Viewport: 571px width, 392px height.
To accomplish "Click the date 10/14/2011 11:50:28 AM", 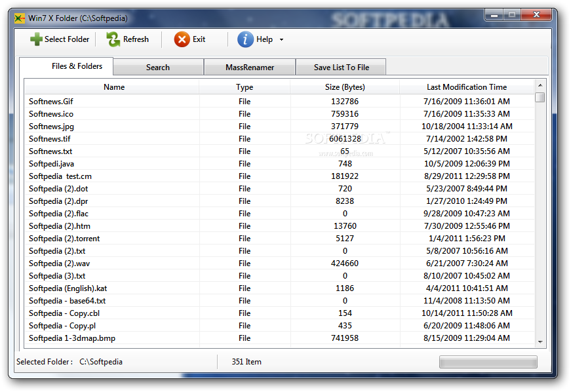I will tap(467, 313).
